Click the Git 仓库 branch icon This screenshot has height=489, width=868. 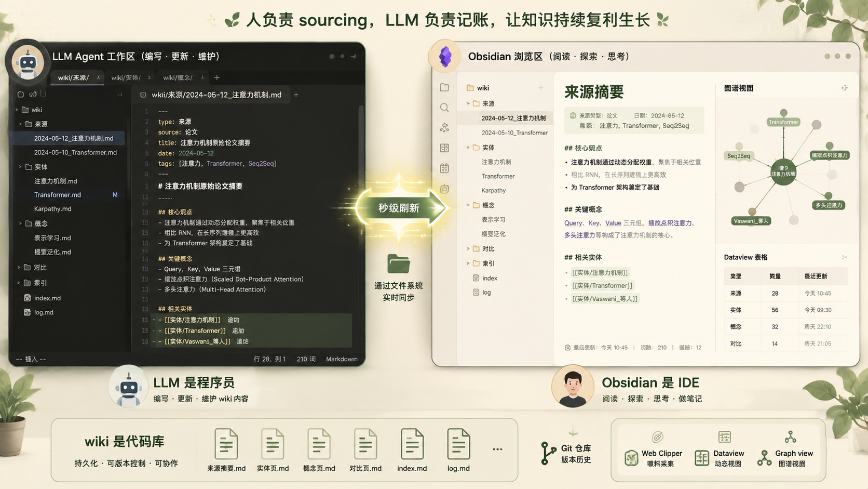tap(547, 453)
